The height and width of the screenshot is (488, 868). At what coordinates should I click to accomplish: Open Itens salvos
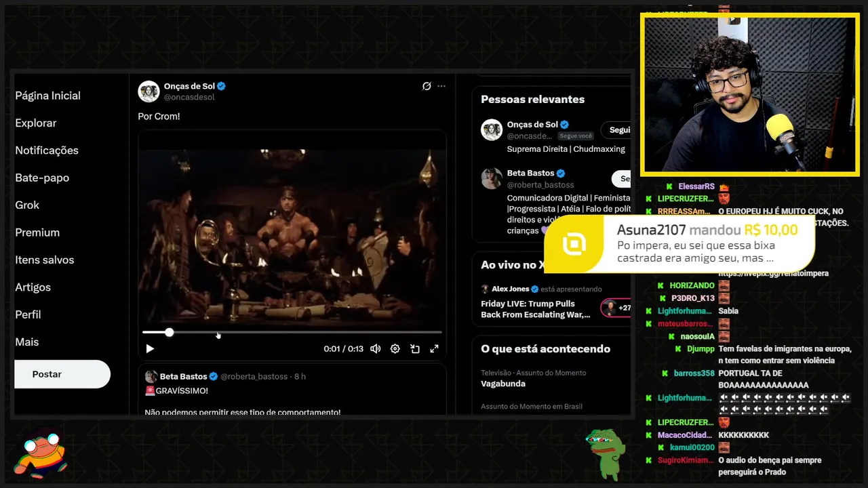[x=45, y=260]
